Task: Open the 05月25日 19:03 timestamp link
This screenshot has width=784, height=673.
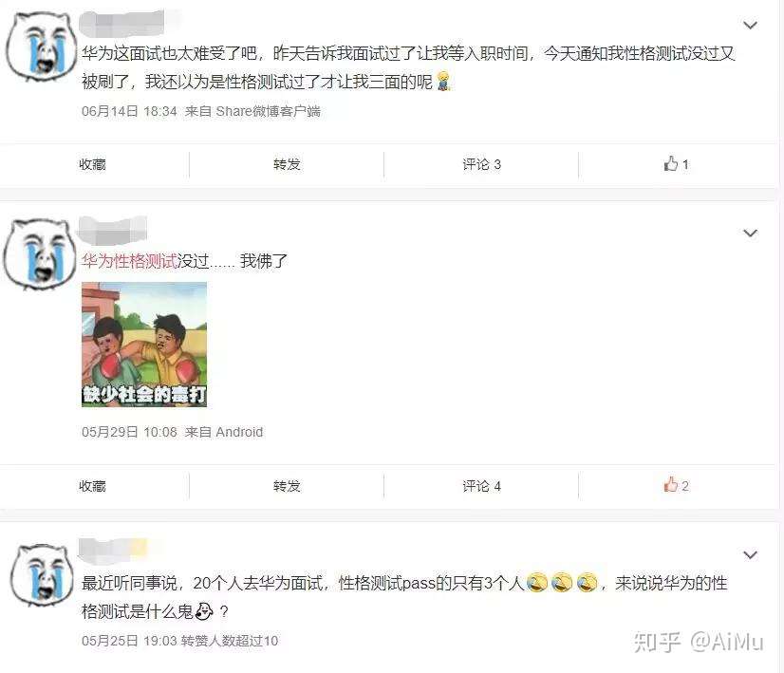Action: [x=129, y=641]
